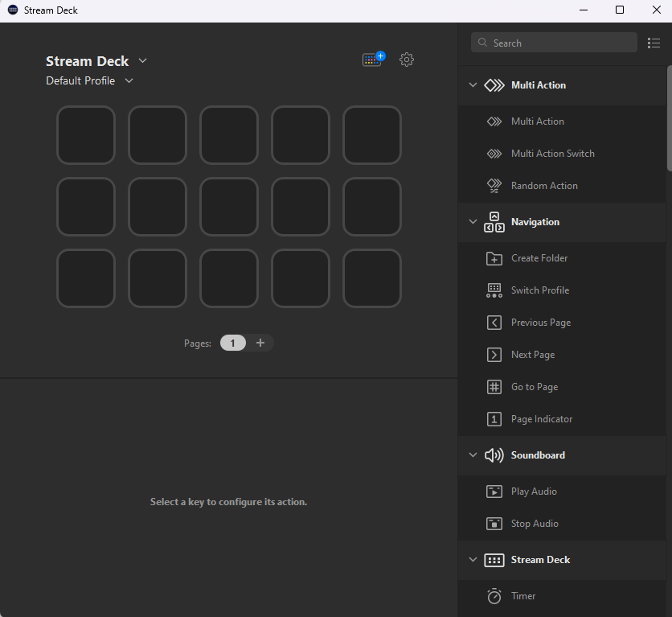Image resolution: width=672 pixels, height=617 pixels.
Task: Click the actions list scrollbar
Action: (670, 119)
